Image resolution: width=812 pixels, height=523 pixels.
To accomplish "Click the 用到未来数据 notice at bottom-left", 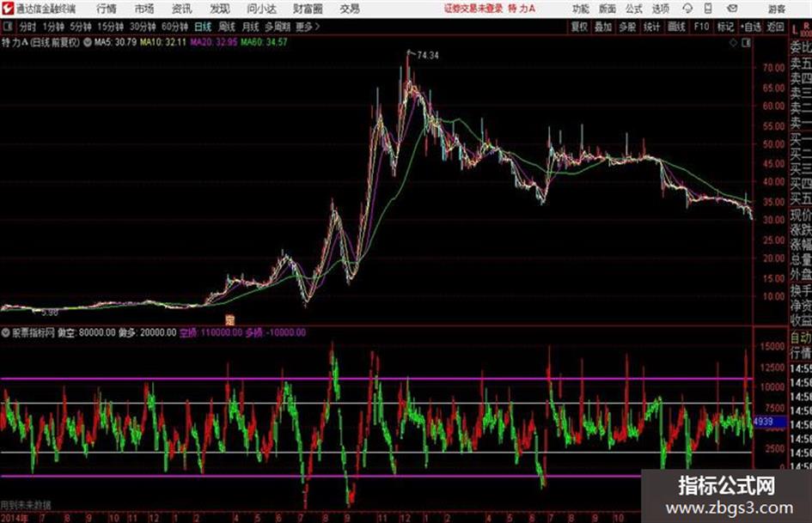I will click(26, 504).
